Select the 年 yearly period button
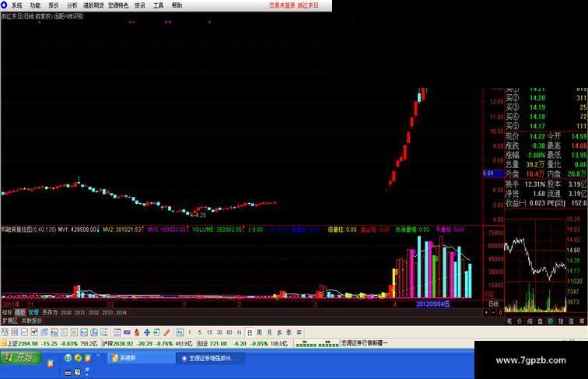 299,332
